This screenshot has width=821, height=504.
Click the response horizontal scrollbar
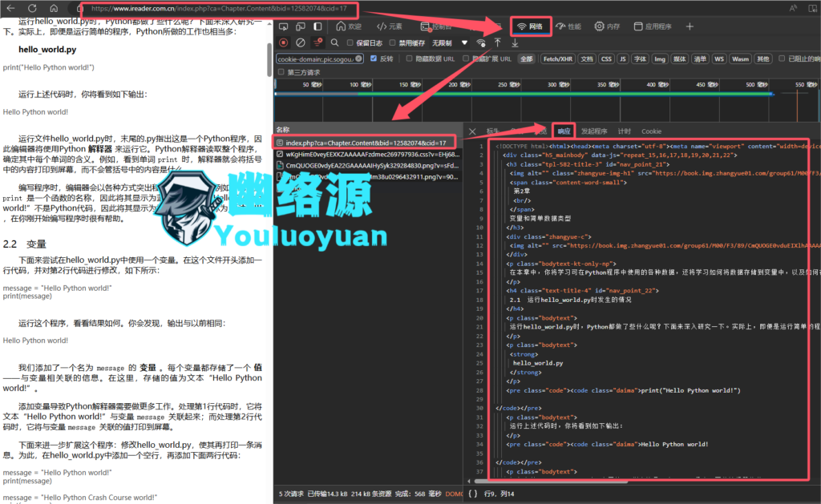[x=550, y=481]
